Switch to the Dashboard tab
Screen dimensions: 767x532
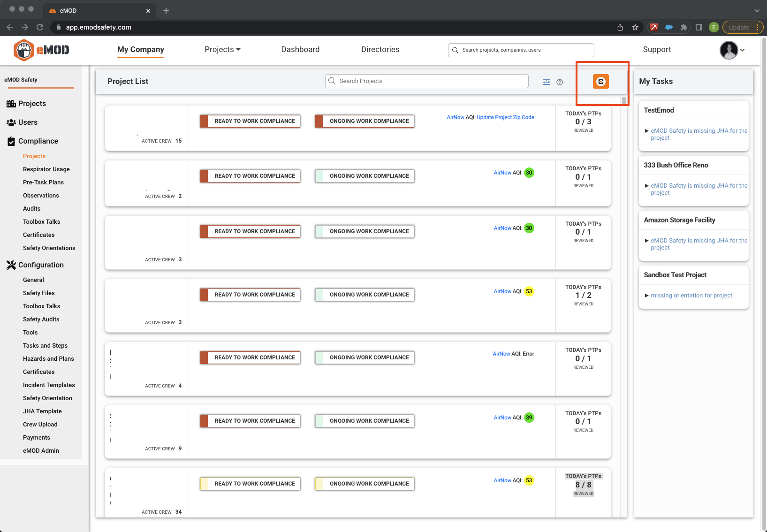tap(300, 50)
